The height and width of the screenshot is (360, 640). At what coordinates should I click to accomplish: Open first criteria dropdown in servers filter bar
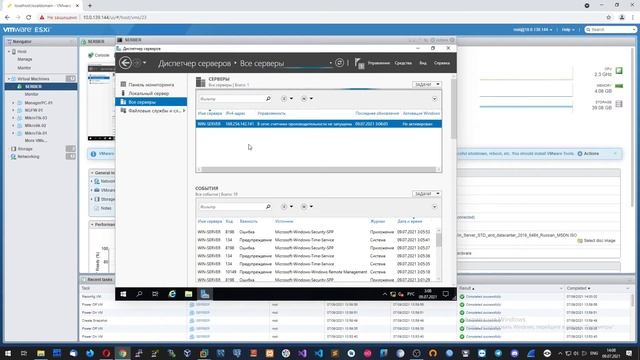[x=287, y=99]
